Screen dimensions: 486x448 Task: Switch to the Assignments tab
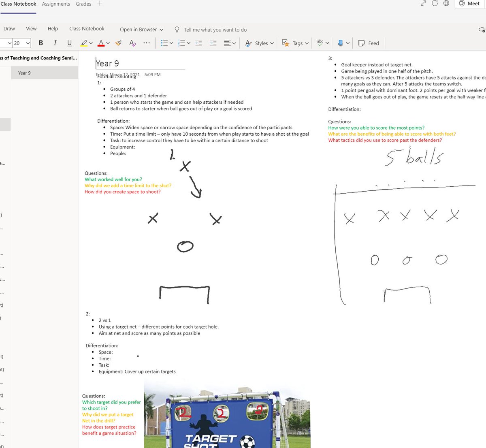(x=55, y=4)
